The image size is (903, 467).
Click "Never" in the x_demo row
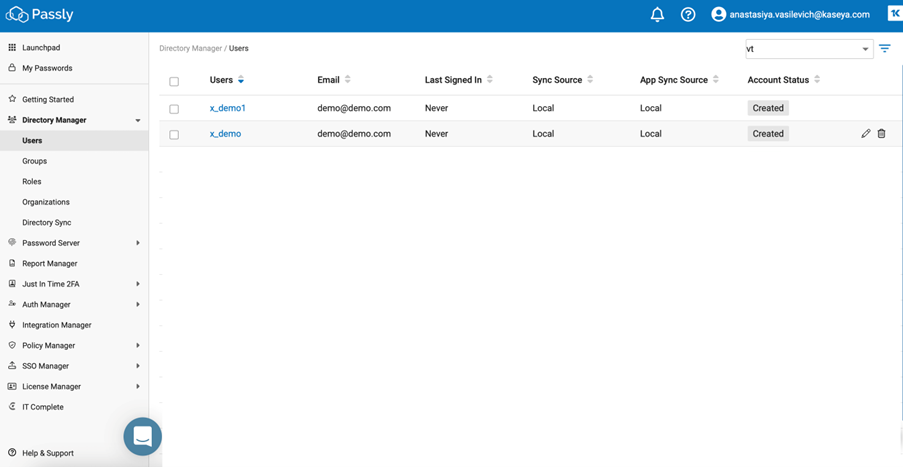(x=436, y=134)
